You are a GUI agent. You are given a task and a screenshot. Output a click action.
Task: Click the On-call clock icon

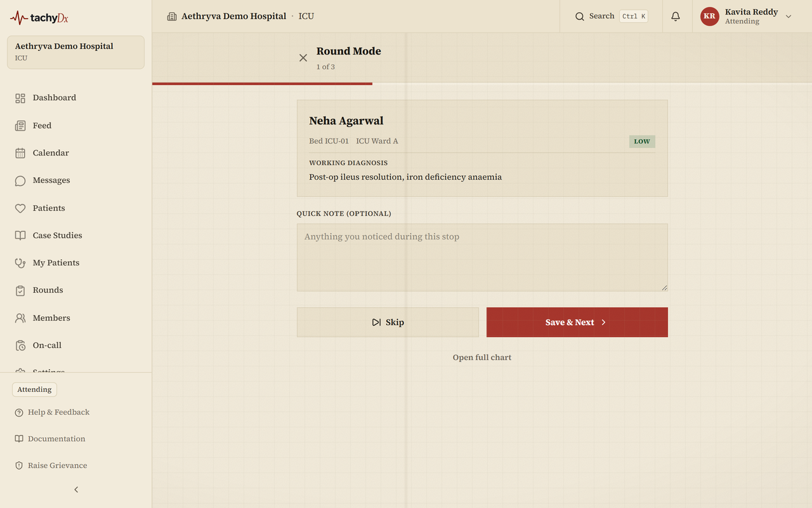click(20, 345)
